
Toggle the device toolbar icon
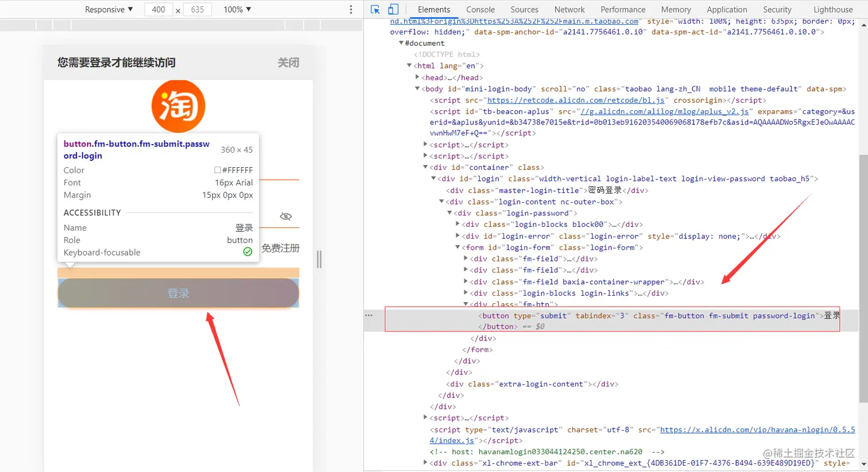(x=393, y=9)
